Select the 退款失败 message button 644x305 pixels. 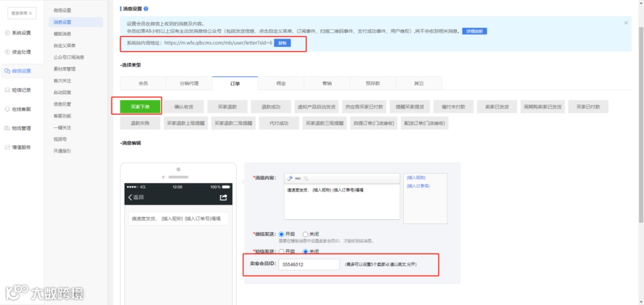coord(140,123)
